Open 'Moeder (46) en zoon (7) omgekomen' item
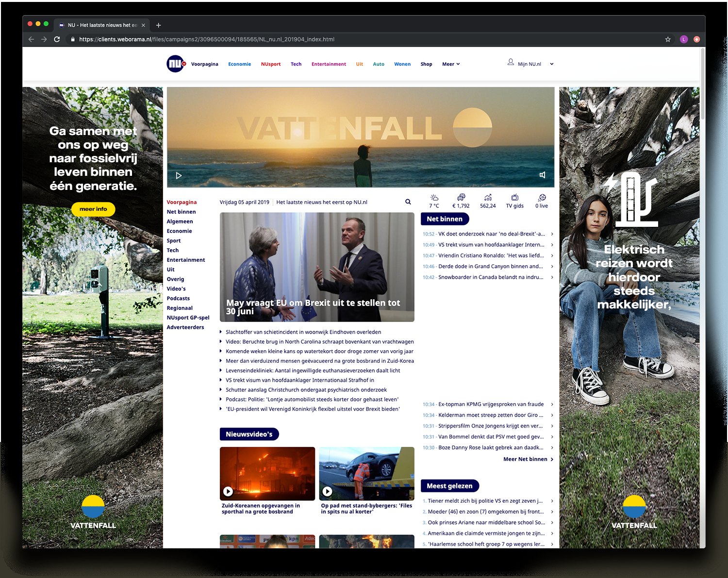The height and width of the screenshot is (578, 728). pyautogui.click(x=486, y=511)
